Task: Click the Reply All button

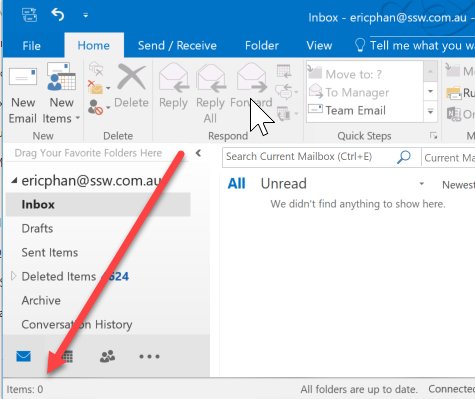Action: click(x=210, y=93)
